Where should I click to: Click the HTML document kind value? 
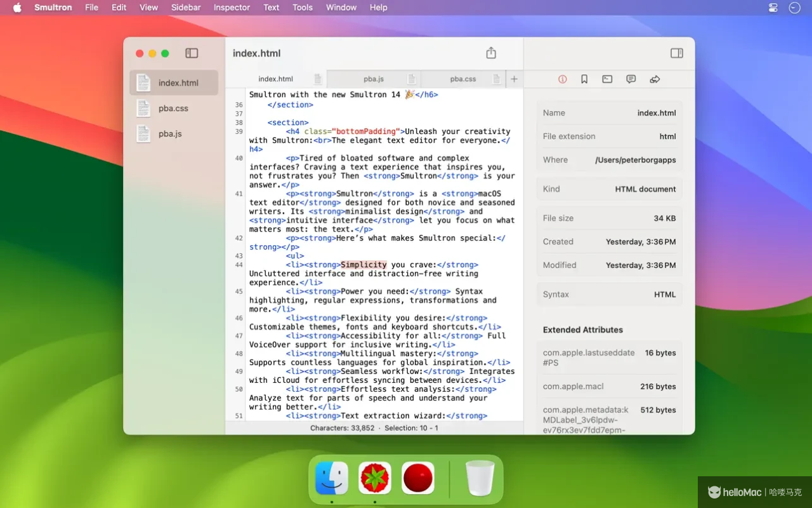[x=646, y=189]
